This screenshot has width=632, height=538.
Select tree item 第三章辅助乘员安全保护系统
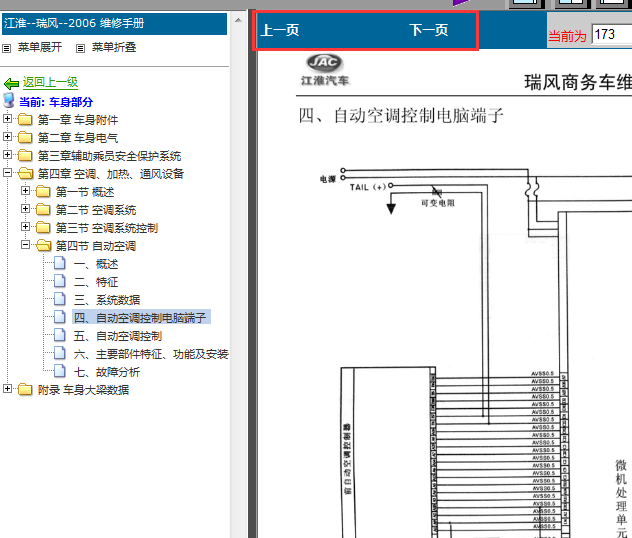coord(109,156)
